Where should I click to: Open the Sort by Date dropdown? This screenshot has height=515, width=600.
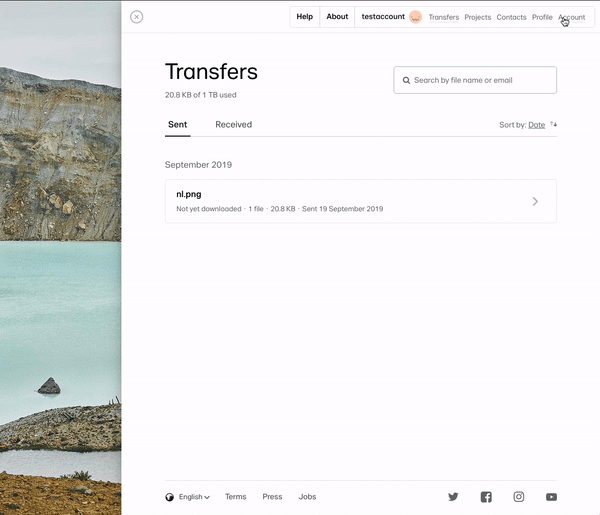536,125
